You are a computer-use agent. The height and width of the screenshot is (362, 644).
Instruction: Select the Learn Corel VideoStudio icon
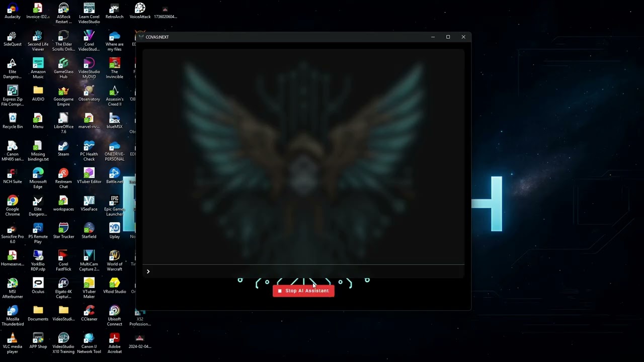[89, 14]
